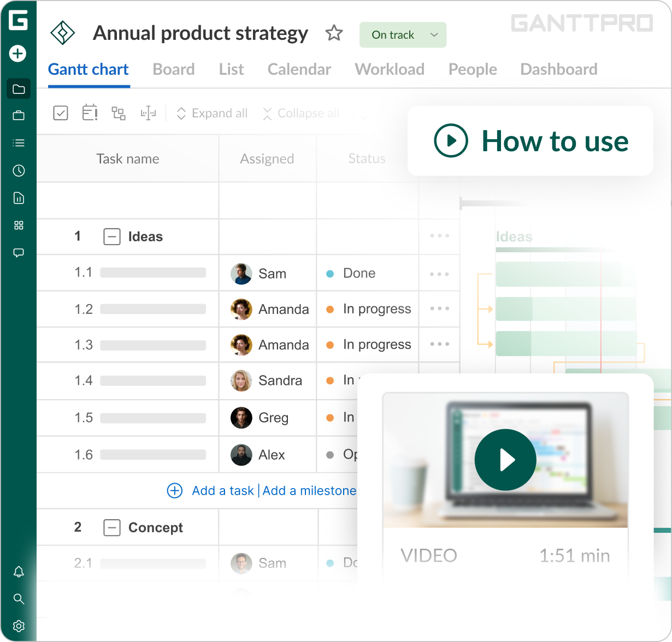Open the time log clock icon

pos(19,171)
